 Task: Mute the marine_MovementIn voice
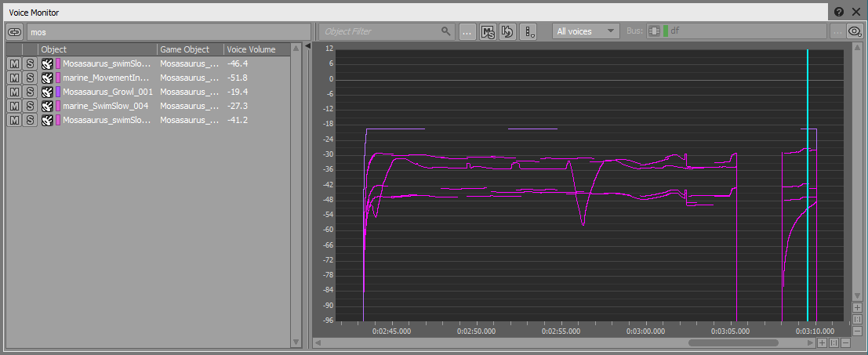14,78
